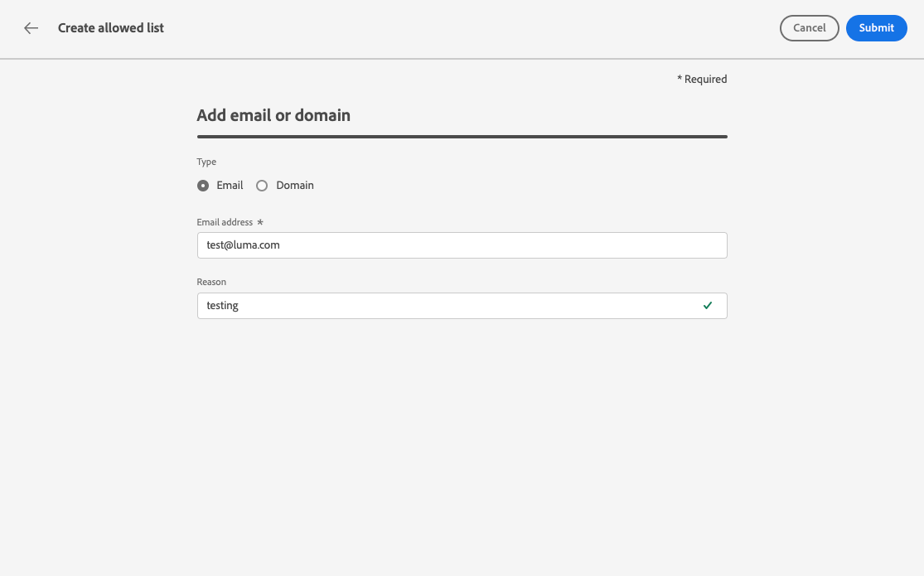Click the divider line under section heading
Screen dimensions: 924x576
(x=462, y=137)
